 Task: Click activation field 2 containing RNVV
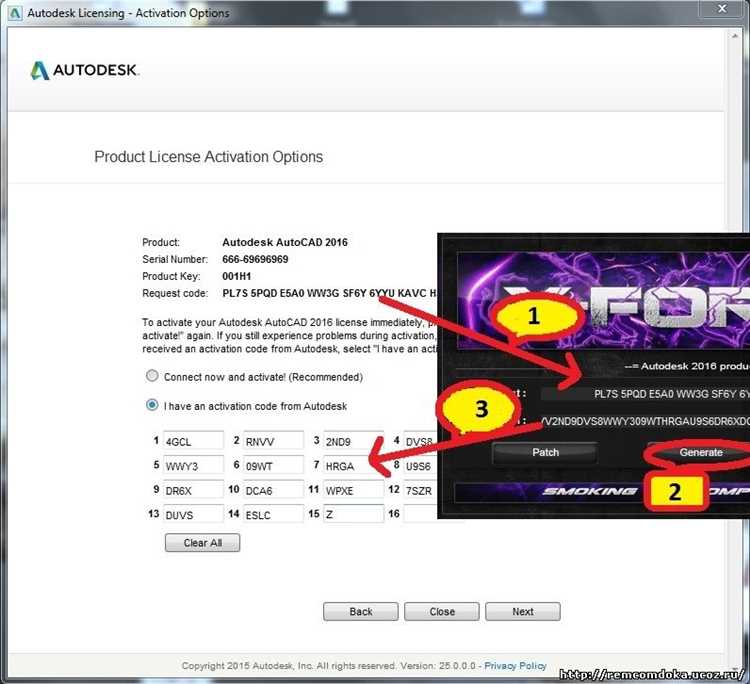point(274,441)
